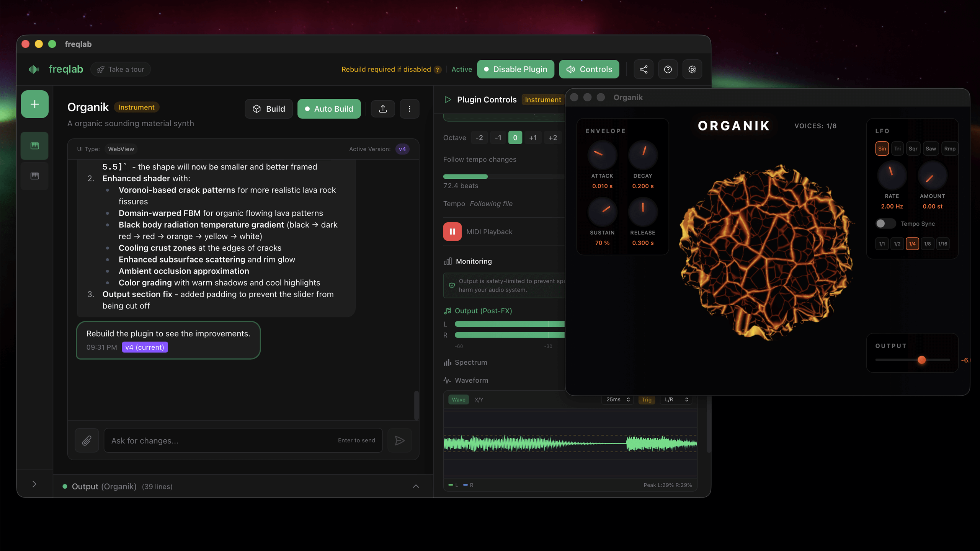The width and height of the screenshot is (980, 551).
Task: Open the freqlab settings gear
Action: pyautogui.click(x=692, y=69)
